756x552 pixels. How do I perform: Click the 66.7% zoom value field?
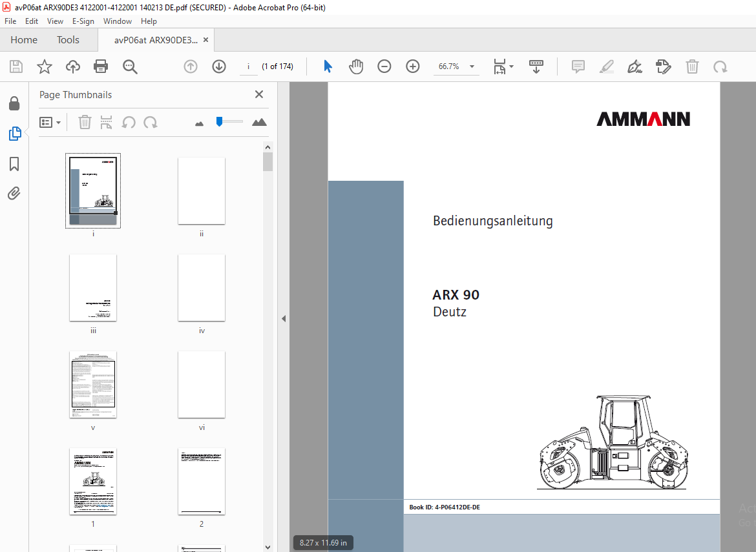coord(449,66)
